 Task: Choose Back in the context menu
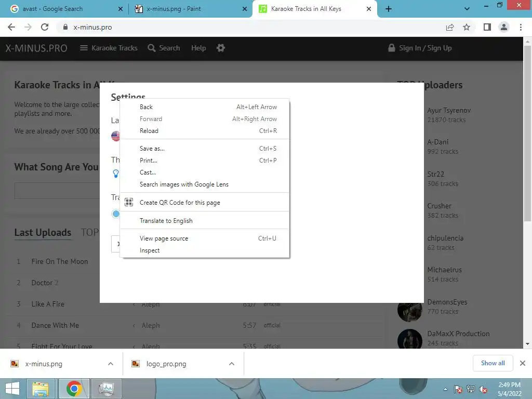pyautogui.click(x=205, y=107)
